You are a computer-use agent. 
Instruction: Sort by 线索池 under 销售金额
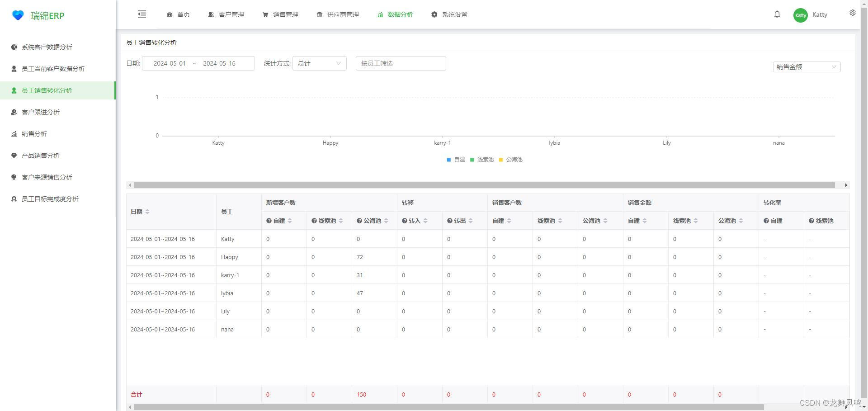[x=696, y=221]
